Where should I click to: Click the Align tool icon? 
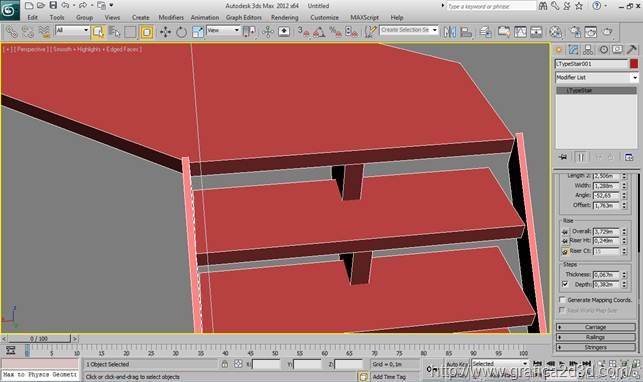466,32
